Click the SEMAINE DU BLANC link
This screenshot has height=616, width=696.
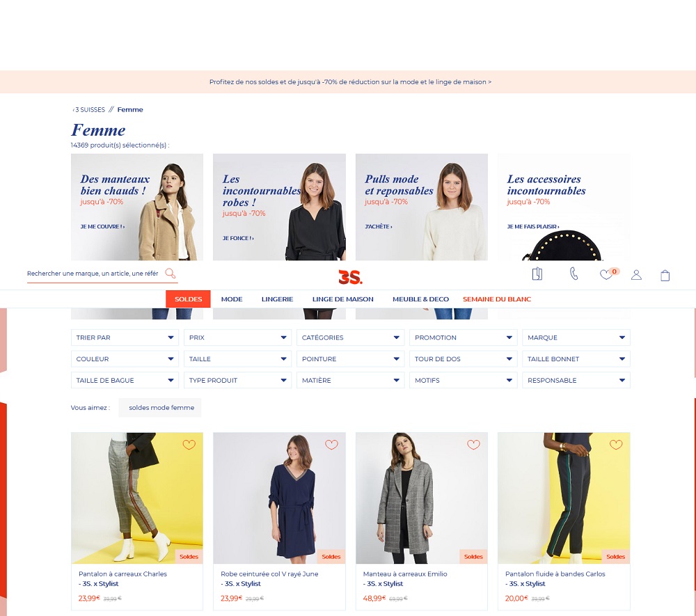click(497, 299)
